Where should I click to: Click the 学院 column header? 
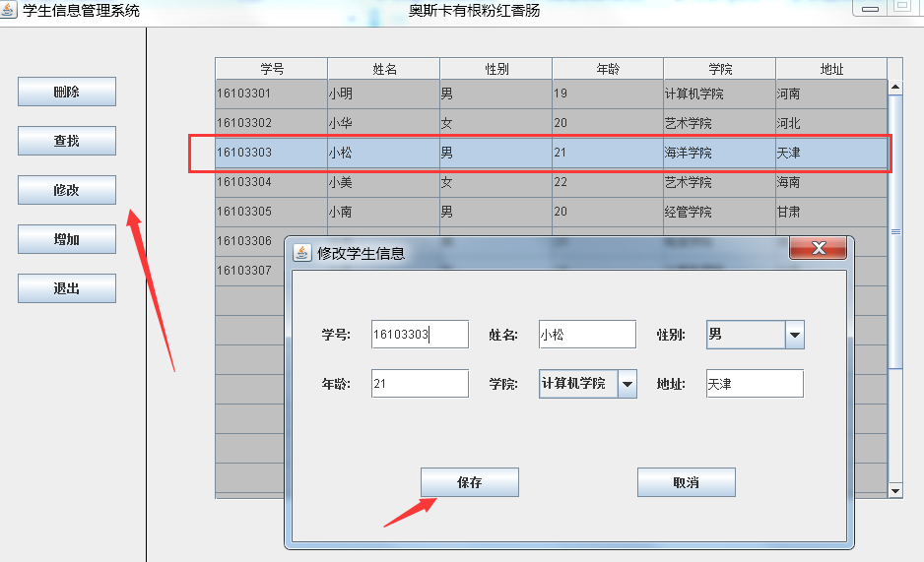pyautogui.click(x=720, y=69)
